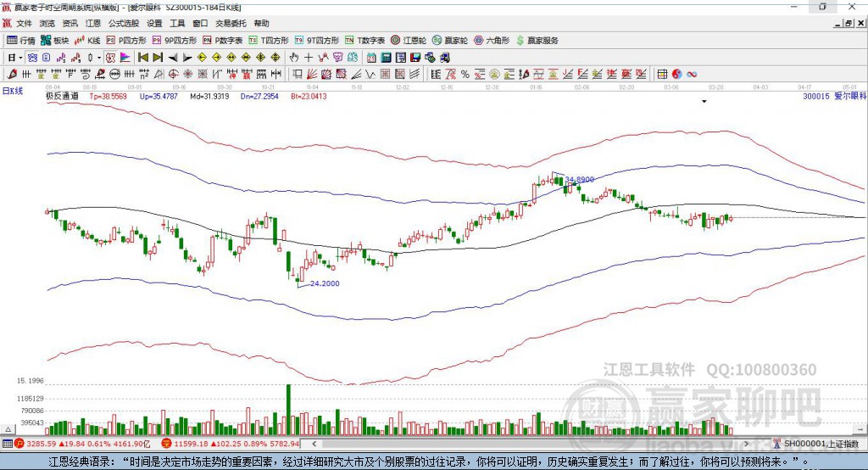The width and height of the screenshot is (868, 470).
Task: Click the colored grid table icon
Action: 661,75
